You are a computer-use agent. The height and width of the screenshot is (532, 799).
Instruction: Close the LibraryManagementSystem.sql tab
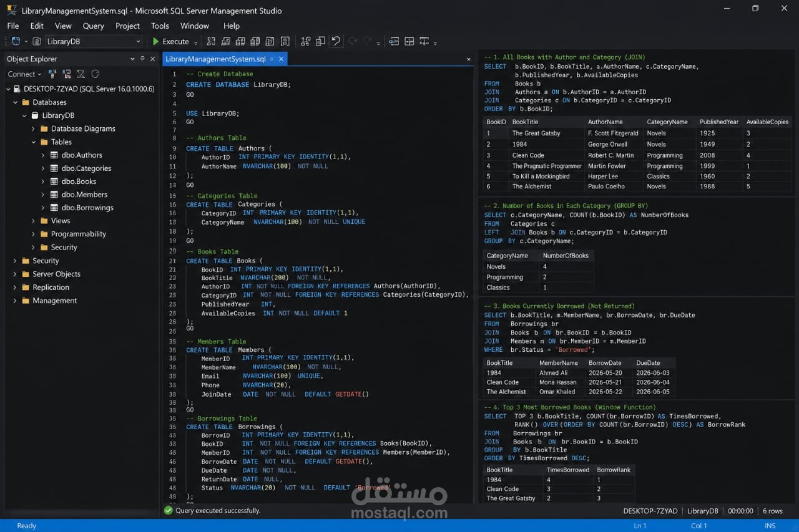(x=281, y=59)
